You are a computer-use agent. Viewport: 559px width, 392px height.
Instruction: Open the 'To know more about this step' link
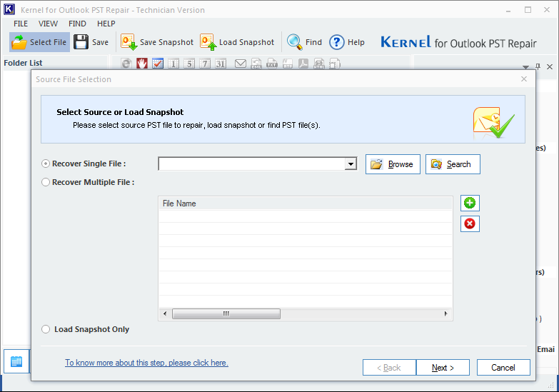pos(146,363)
